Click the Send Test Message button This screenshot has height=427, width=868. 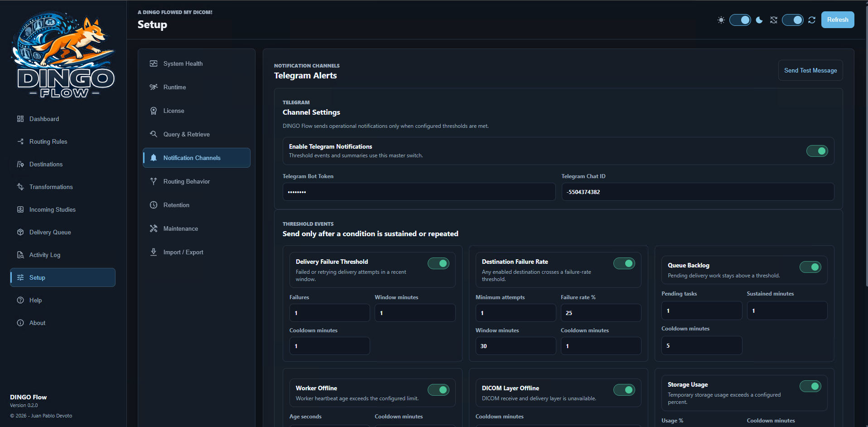tap(810, 70)
